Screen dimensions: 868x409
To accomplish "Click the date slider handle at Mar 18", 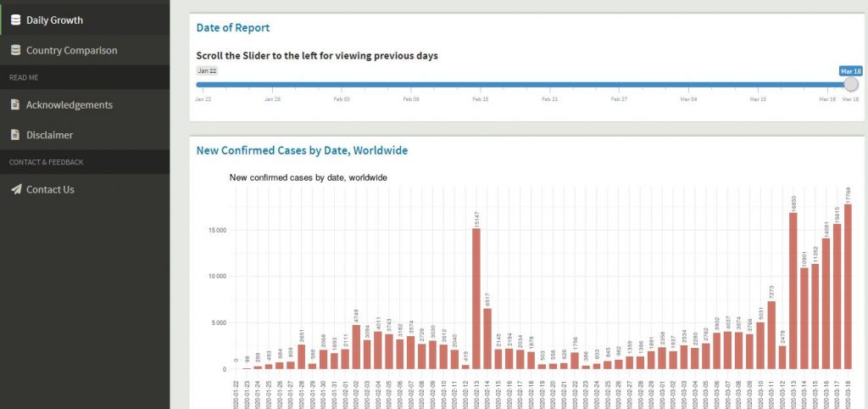I will [851, 84].
